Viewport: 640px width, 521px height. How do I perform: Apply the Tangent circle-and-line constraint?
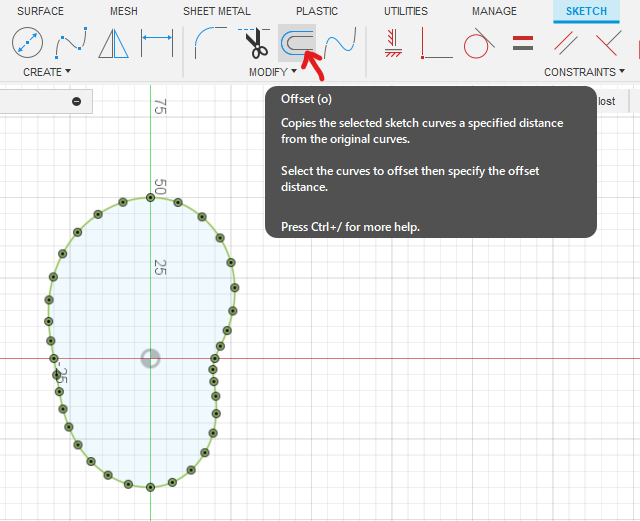coord(479,44)
